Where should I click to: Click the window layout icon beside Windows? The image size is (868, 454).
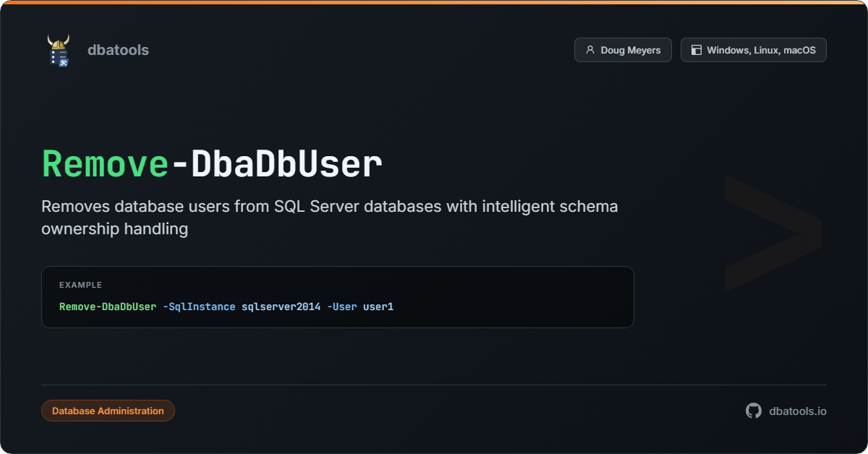[x=697, y=51]
